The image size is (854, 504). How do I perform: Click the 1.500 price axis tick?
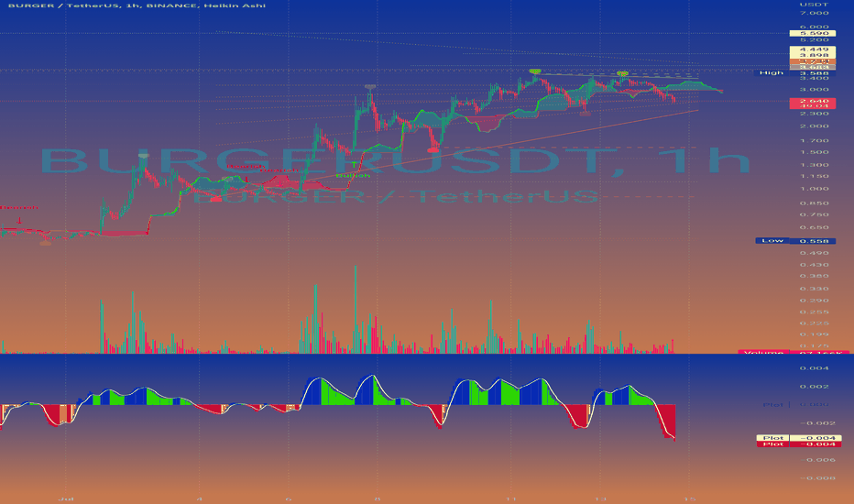(814, 152)
